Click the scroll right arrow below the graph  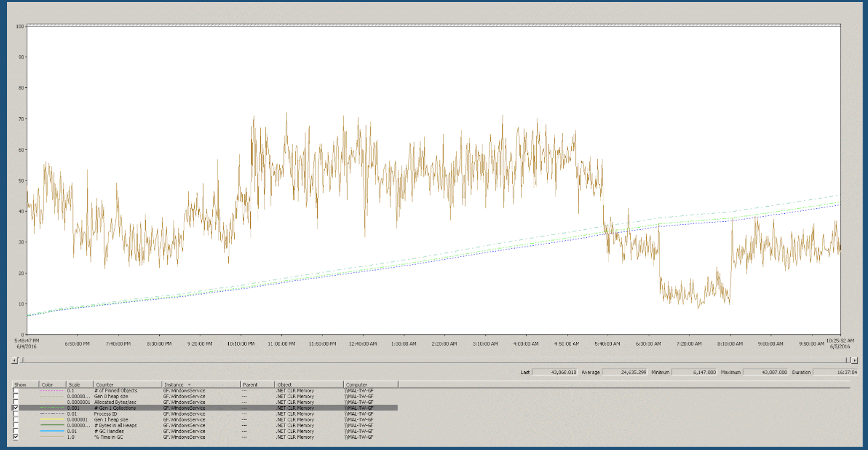point(855,361)
